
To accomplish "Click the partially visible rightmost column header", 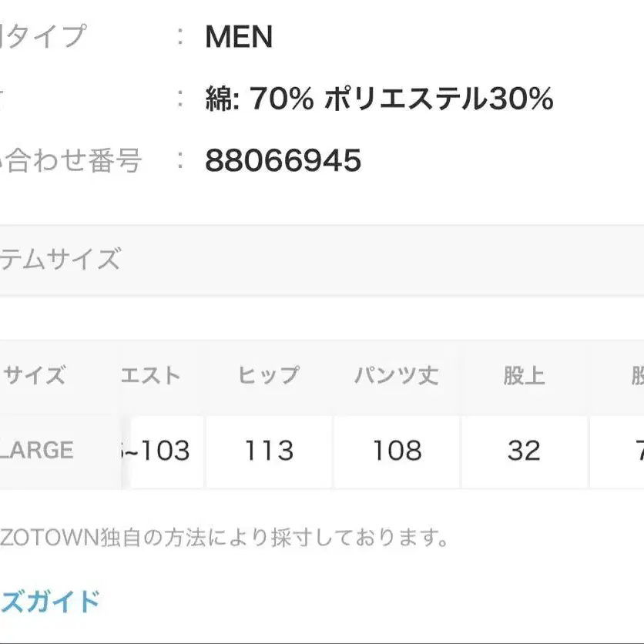I will (x=636, y=376).
